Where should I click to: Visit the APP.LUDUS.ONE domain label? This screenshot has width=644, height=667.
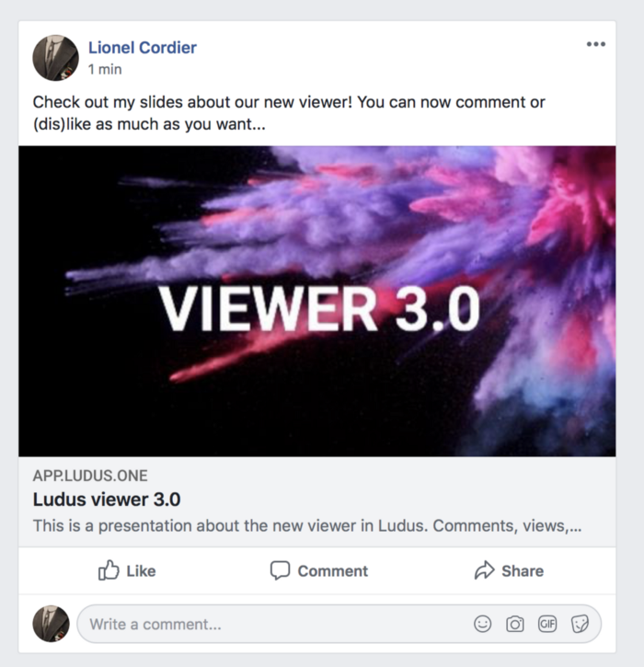coord(90,476)
